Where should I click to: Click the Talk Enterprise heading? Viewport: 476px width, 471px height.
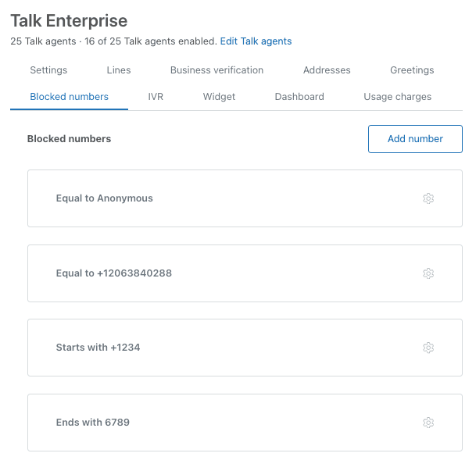coord(69,21)
